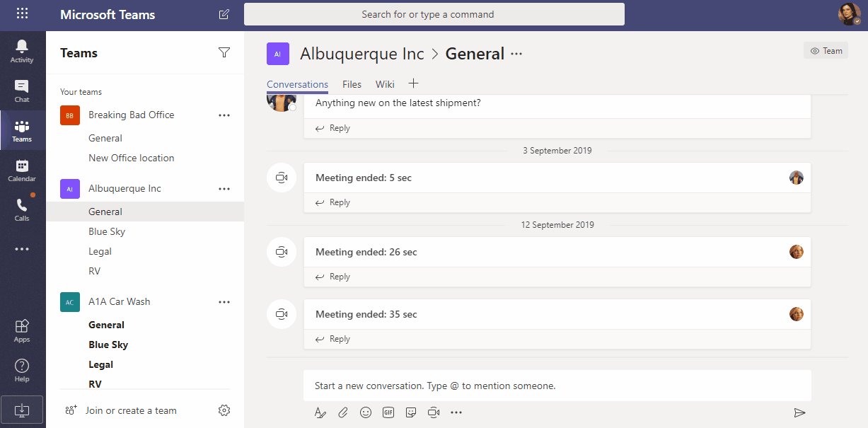This screenshot has height=428, width=868.
Task: Open Meeting ended: 26 sec post
Action: [x=557, y=252]
